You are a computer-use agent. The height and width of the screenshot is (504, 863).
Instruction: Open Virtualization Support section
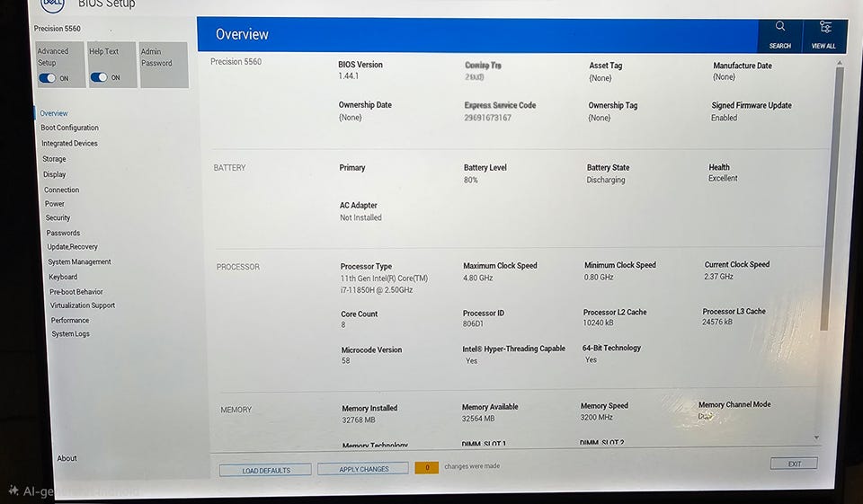[83, 305]
